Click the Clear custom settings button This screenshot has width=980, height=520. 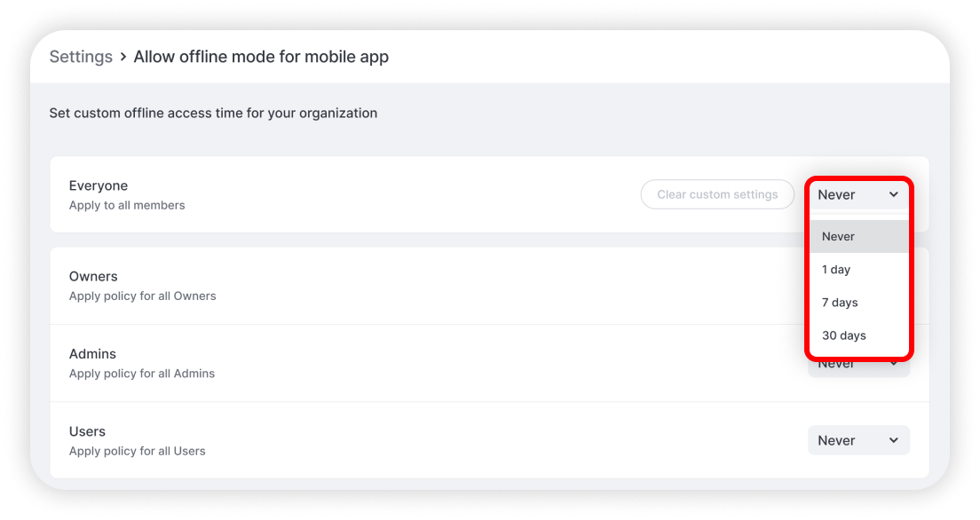[x=717, y=194]
